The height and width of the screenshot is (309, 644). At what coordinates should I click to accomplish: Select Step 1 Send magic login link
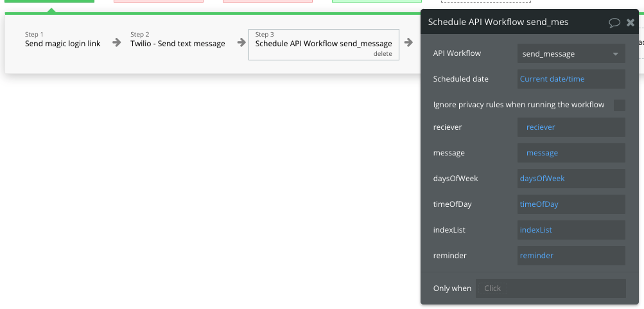[x=62, y=40]
